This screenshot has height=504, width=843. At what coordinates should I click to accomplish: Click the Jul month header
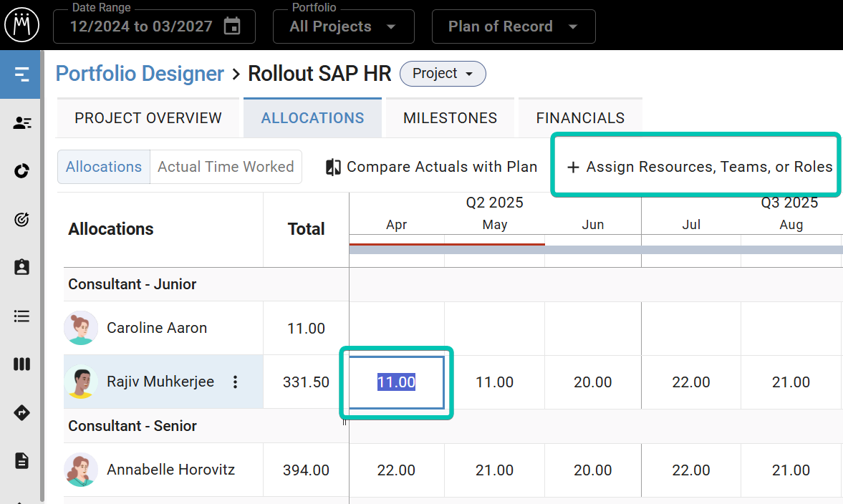pyautogui.click(x=691, y=225)
